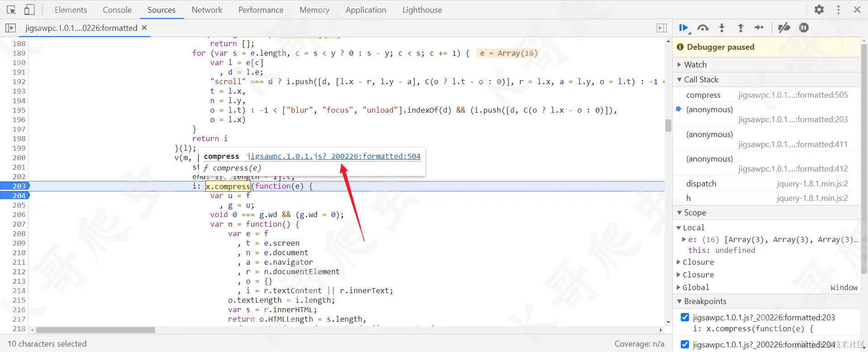Click 'return i' on line 198
The image size is (868, 352).
point(210,138)
